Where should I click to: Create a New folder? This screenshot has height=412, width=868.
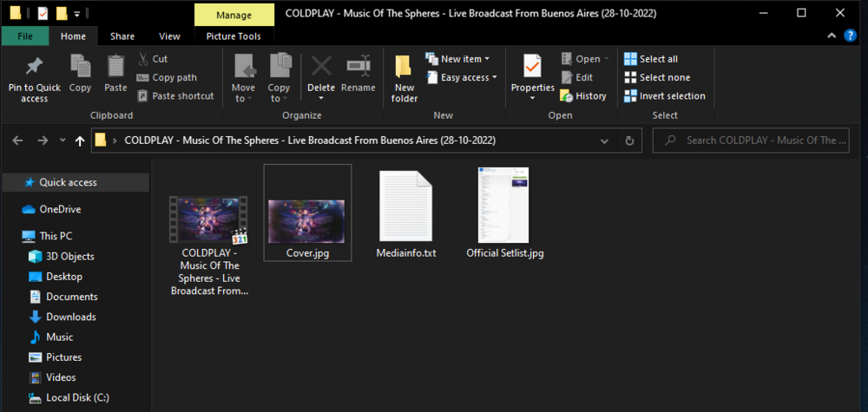pos(404,78)
